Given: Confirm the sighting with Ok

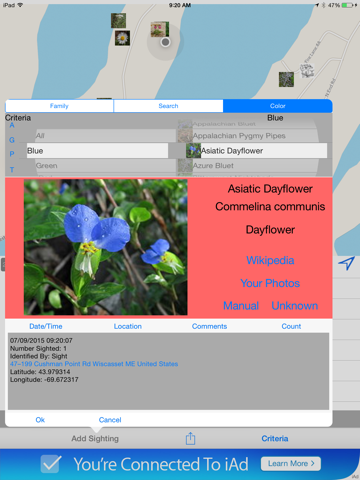Looking at the screenshot, I should pos(40,420).
